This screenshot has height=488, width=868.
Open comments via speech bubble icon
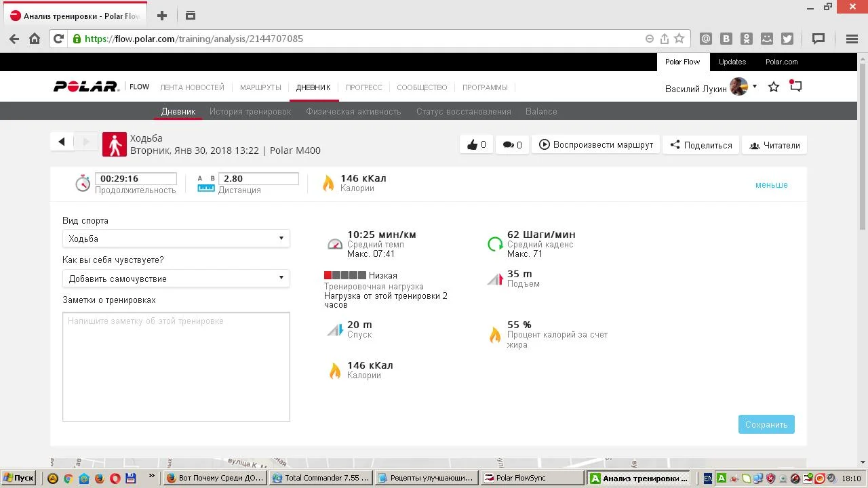coord(508,145)
